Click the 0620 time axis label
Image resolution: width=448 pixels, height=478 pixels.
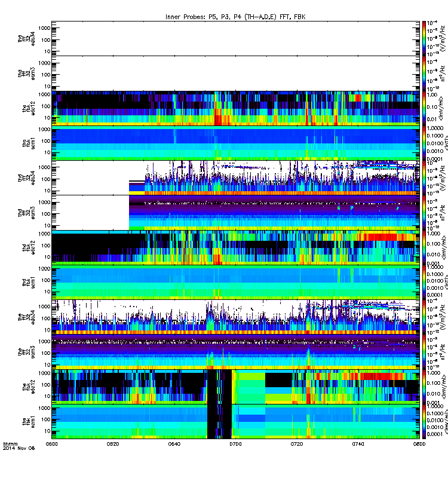(113, 444)
